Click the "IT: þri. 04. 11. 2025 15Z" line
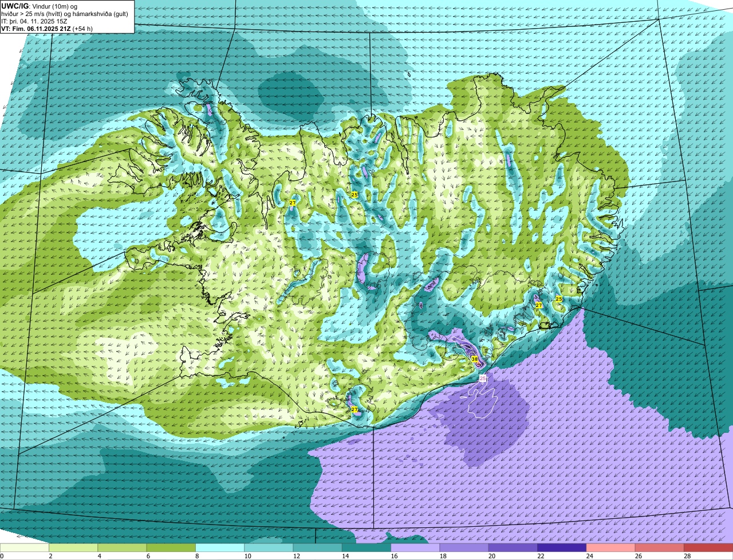 34,21
